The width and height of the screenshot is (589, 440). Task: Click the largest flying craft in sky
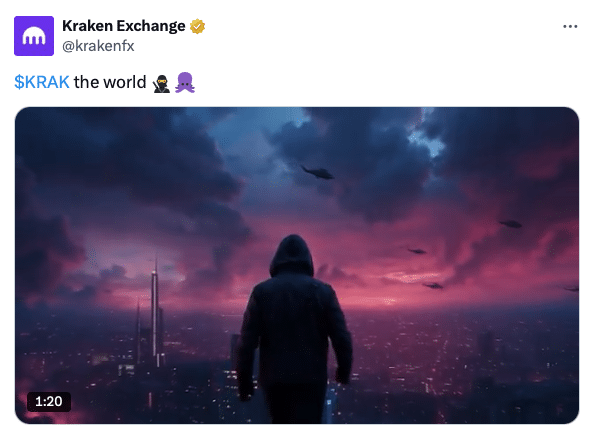pos(318,172)
